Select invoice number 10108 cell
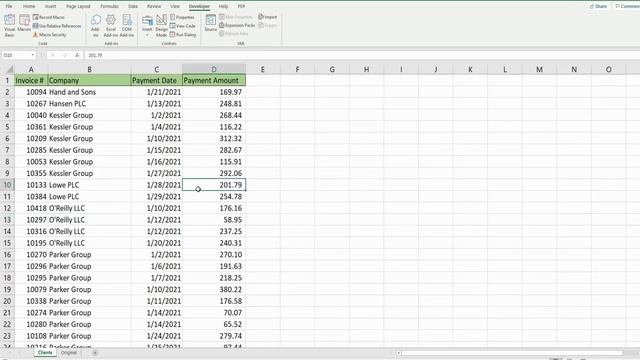The image size is (640, 360). [31, 336]
